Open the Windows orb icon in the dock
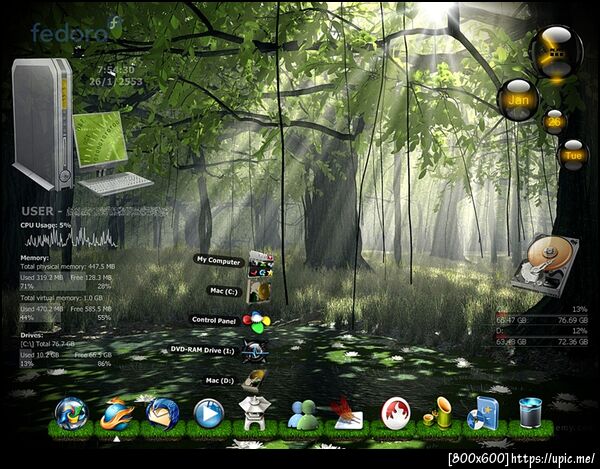The height and width of the screenshot is (469, 600). coord(72,414)
